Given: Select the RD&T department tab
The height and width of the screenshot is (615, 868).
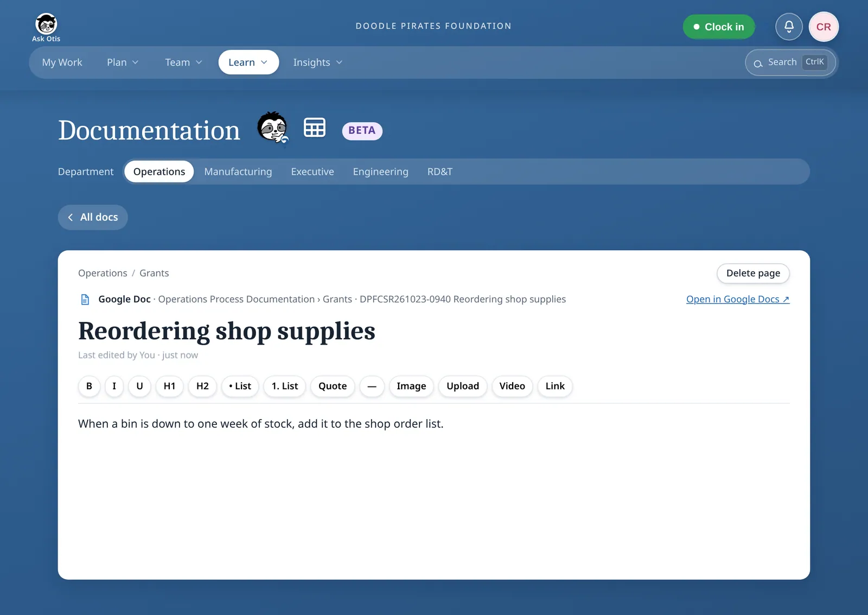Looking at the screenshot, I should (440, 172).
